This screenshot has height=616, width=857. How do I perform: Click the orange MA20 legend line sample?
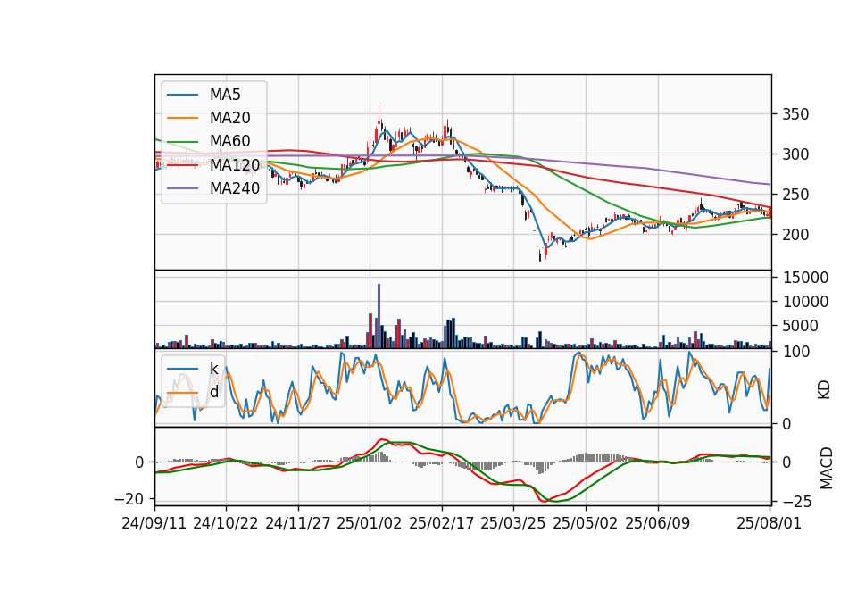(x=182, y=118)
